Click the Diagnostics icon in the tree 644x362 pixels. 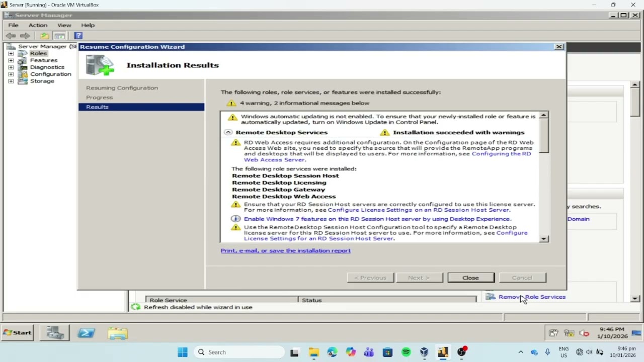[x=23, y=67]
